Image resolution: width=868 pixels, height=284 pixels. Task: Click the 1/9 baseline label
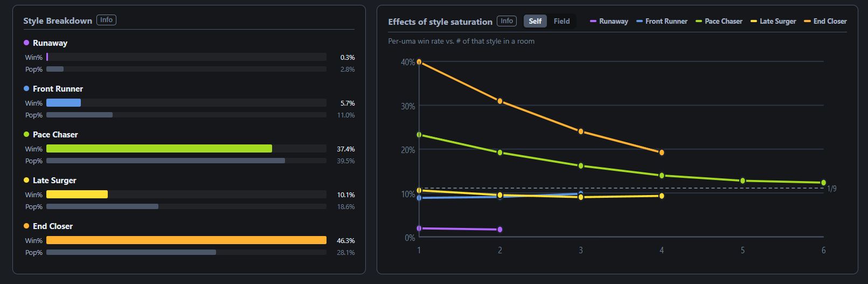click(x=832, y=189)
